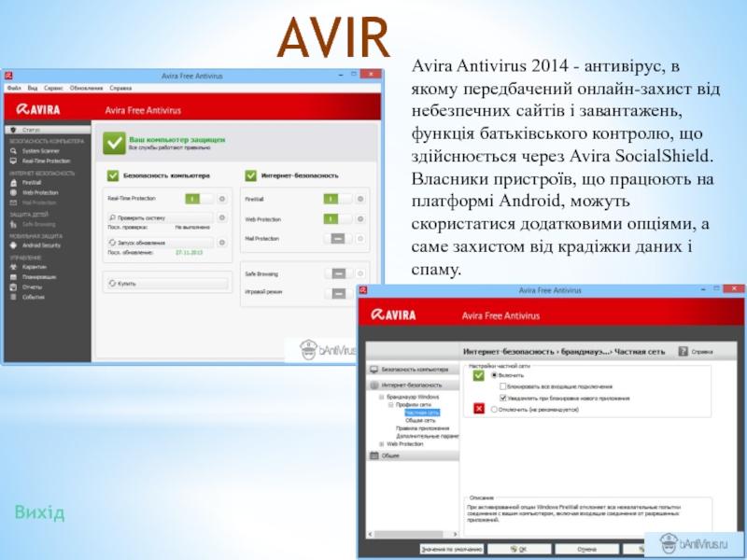
Task: Open the Сервис menu
Action: point(53,88)
